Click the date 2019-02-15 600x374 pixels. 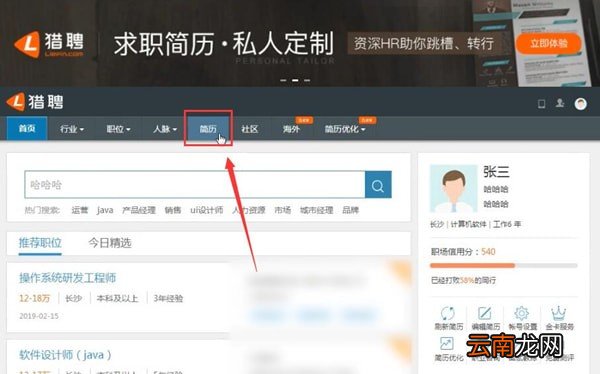(x=39, y=316)
